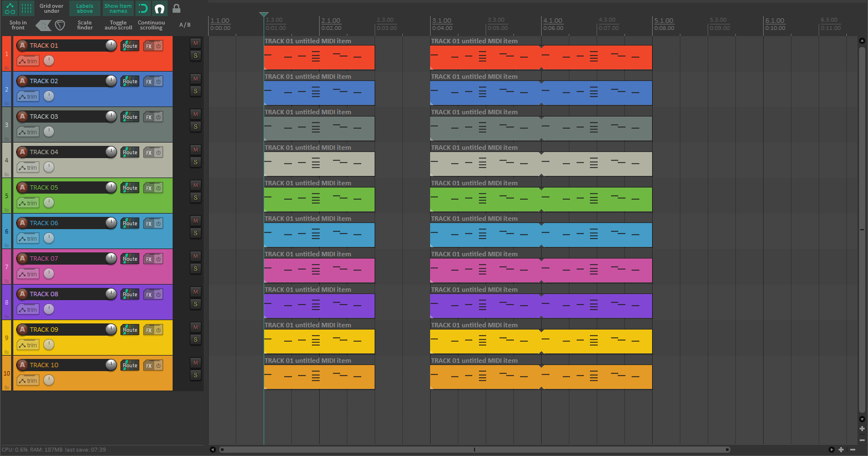The width and height of the screenshot is (868, 456).
Task: Solo TRACK 05
Action: click(x=195, y=197)
